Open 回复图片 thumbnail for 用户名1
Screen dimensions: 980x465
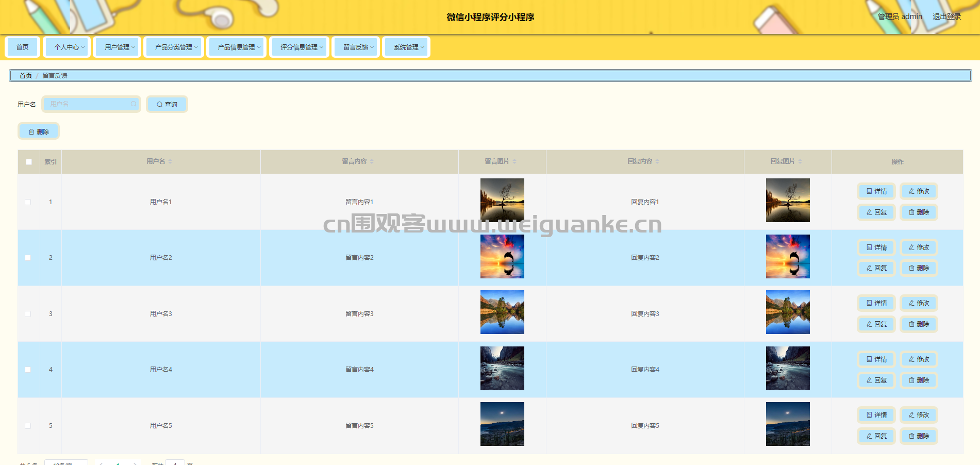coord(788,200)
